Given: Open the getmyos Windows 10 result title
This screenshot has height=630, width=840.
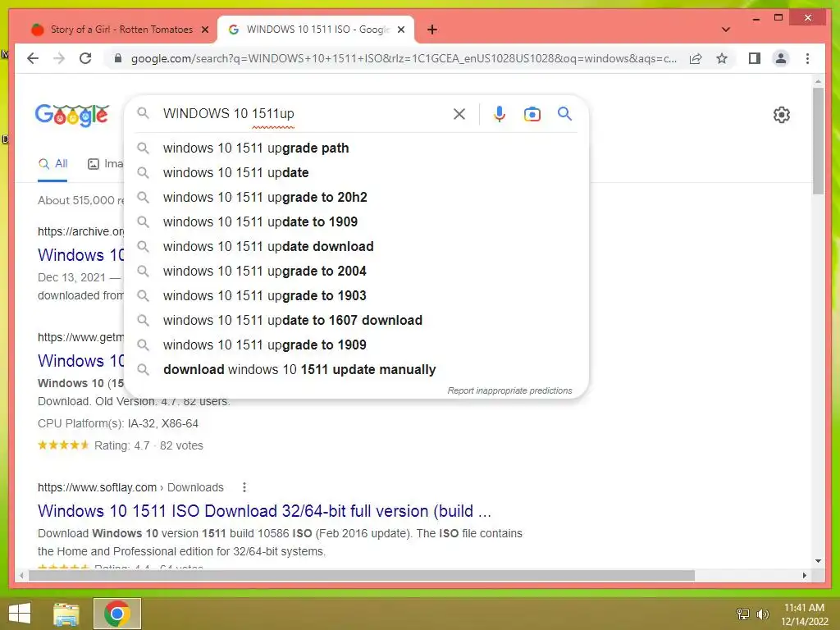Looking at the screenshot, I should 80,361.
